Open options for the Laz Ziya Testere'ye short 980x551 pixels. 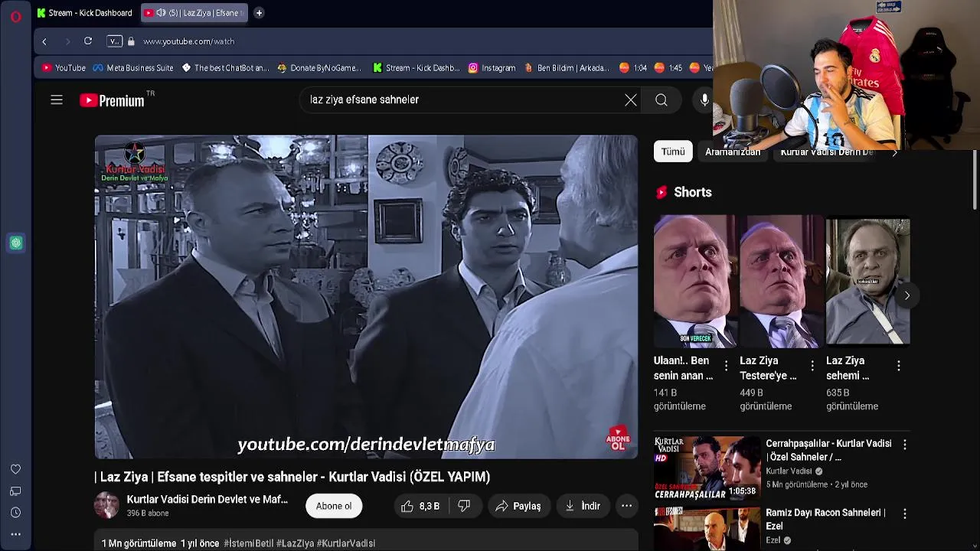(812, 366)
